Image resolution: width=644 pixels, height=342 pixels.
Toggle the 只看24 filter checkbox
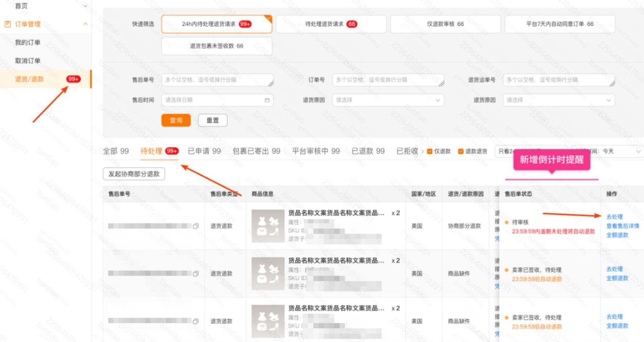coord(506,151)
